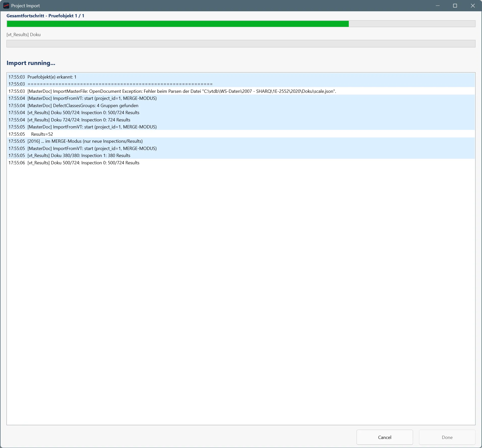Select the 17:55:06 'Doku 500/724' log line

click(241, 163)
